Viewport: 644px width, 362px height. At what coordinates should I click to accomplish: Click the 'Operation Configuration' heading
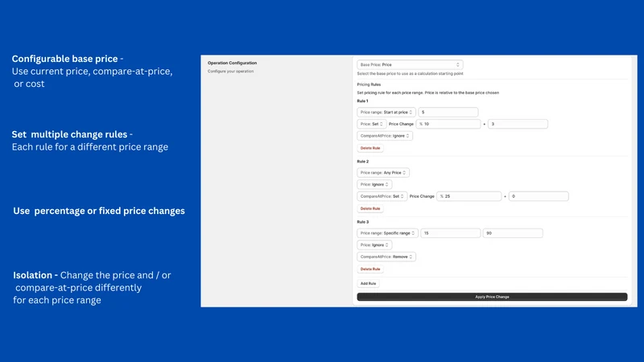(x=232, y=63)
